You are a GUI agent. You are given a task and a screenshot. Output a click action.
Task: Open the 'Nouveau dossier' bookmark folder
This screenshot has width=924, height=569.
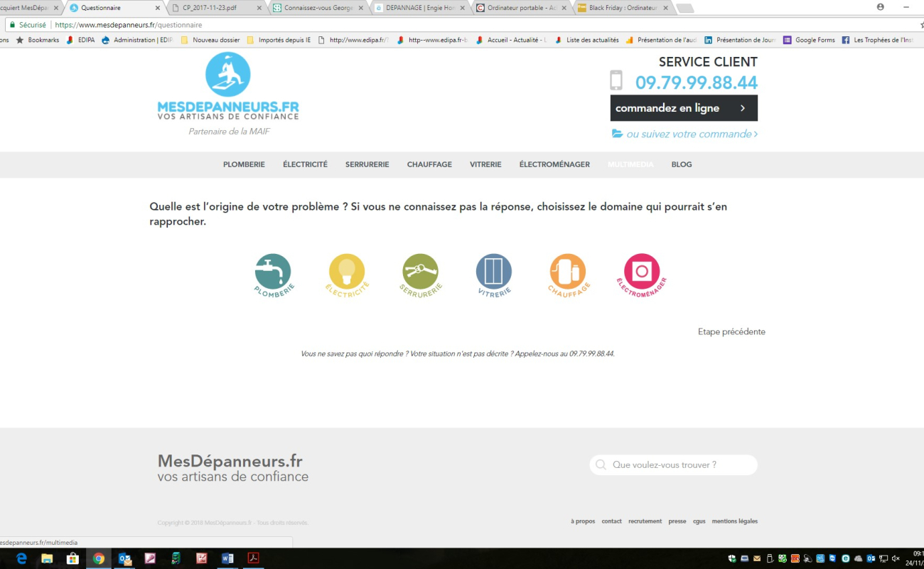pyautogui.click(x=210, y=40)
